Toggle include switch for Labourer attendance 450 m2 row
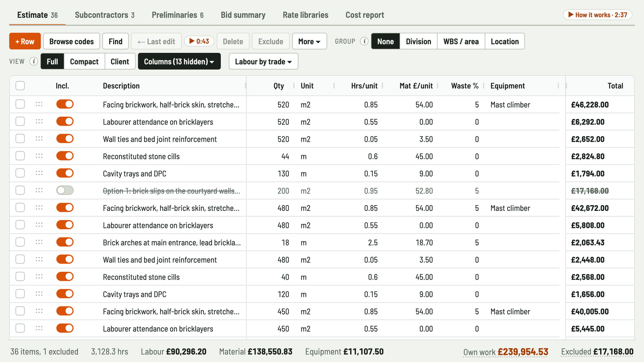The height and width of the screenshot is (362, 644). click(x=65, y=328)
